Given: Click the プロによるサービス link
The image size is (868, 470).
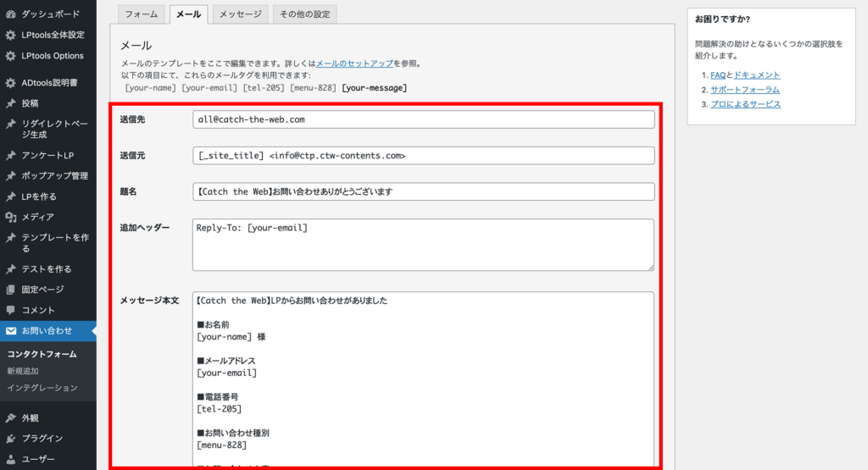Looking at the screenshot, I should [745, 104].
